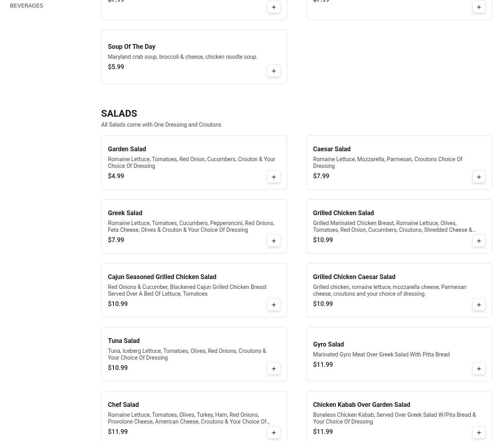Click Grilled Chicken Caesar Salad description

click(390, 290)
